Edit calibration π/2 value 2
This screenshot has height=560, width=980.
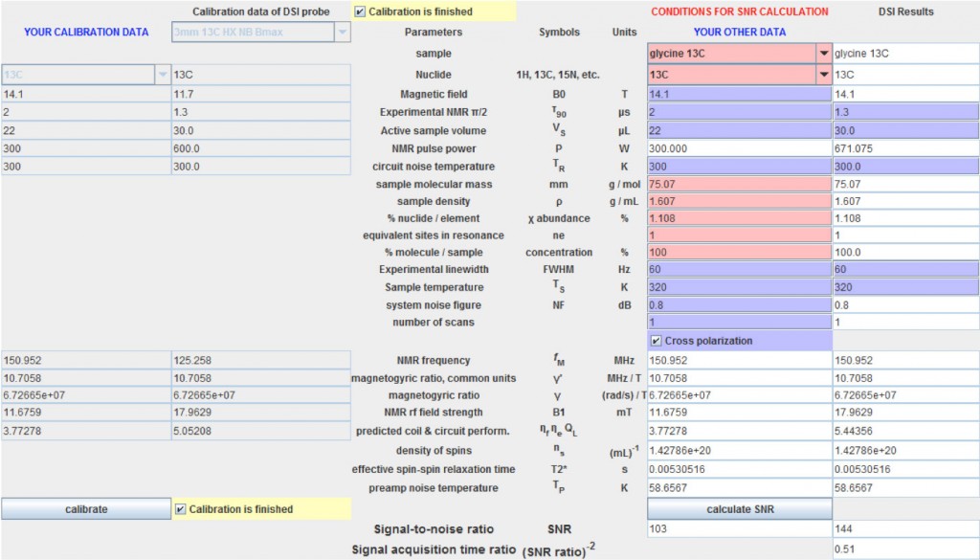point(86,112)
